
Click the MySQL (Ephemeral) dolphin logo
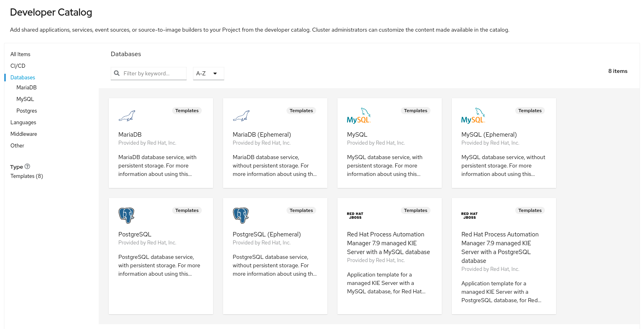pos(473,116)
